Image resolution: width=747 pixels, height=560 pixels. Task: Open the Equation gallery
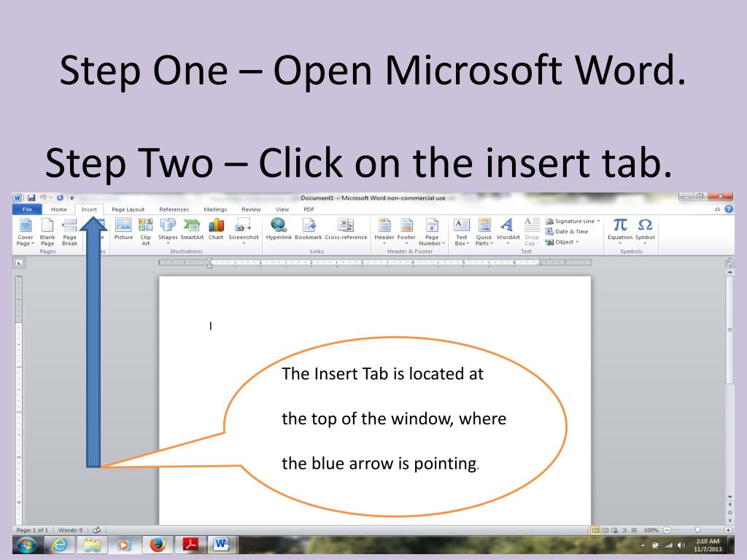[620, 230]
